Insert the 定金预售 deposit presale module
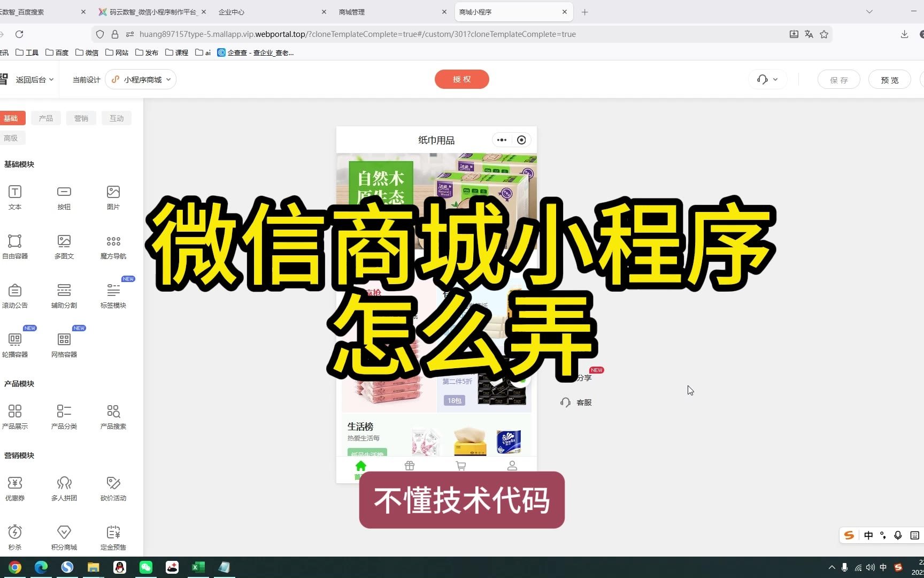 [113, 538]
